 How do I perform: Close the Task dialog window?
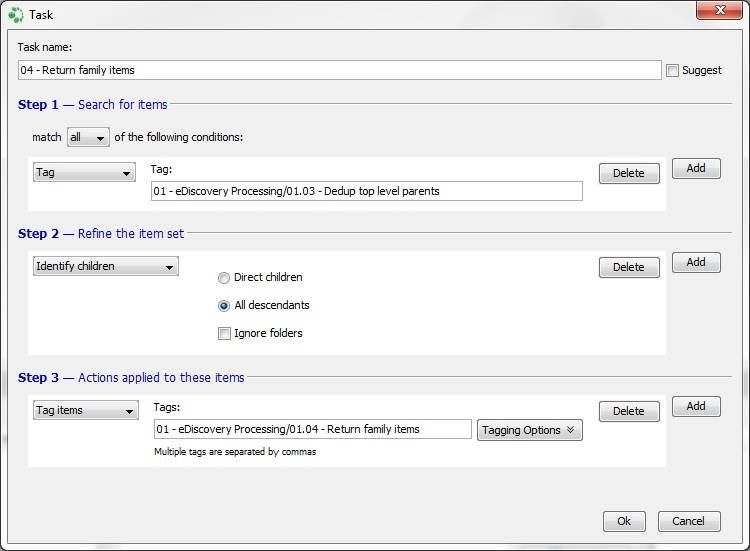[x=719, y=10]
